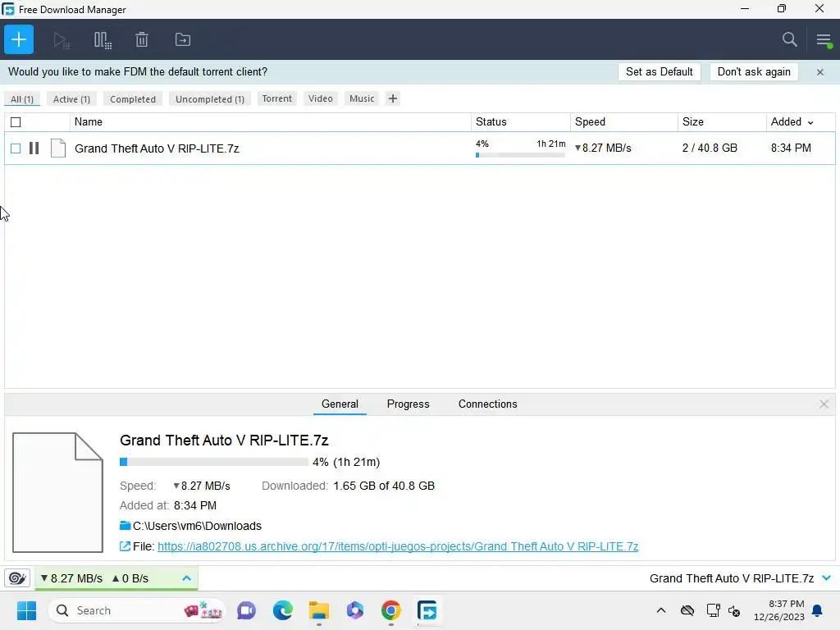Dismiss the default torrent client banner
The image size is (840, 630).
click(x=820, y=72)
